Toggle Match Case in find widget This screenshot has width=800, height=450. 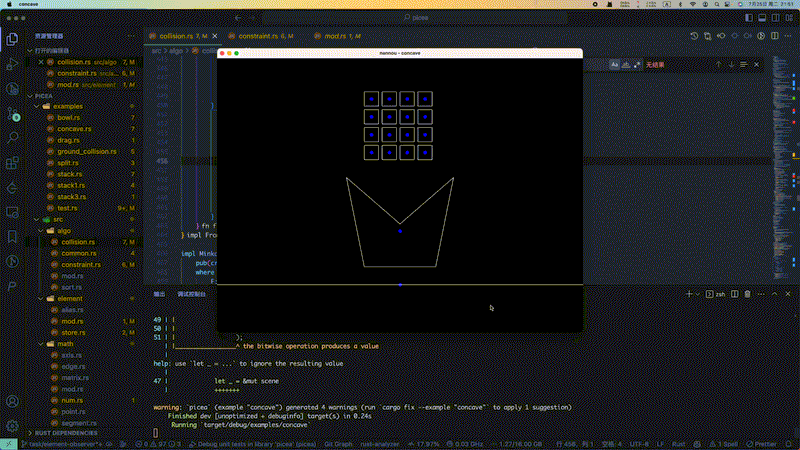tap(615, 64)
